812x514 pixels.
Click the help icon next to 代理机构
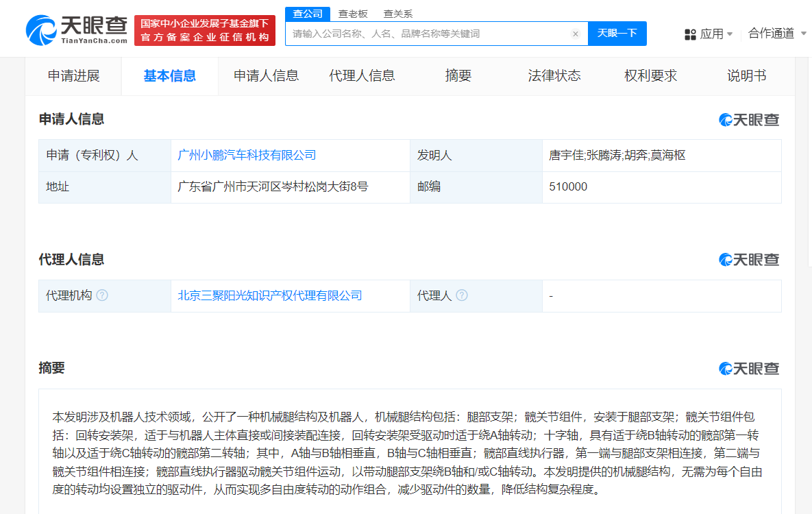click(x=101, y=295)
